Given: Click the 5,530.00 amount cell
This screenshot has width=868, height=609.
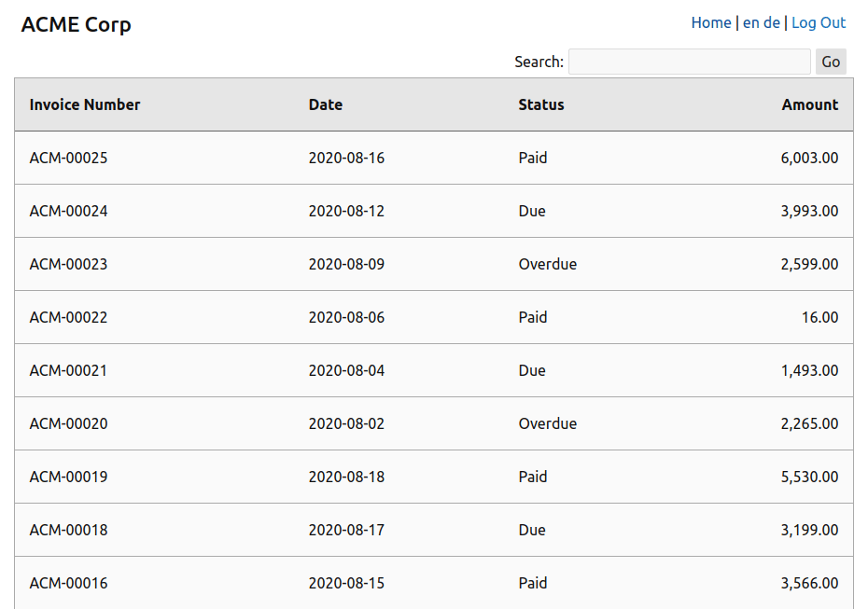Looking at the screenshot, I should point(809,477).
